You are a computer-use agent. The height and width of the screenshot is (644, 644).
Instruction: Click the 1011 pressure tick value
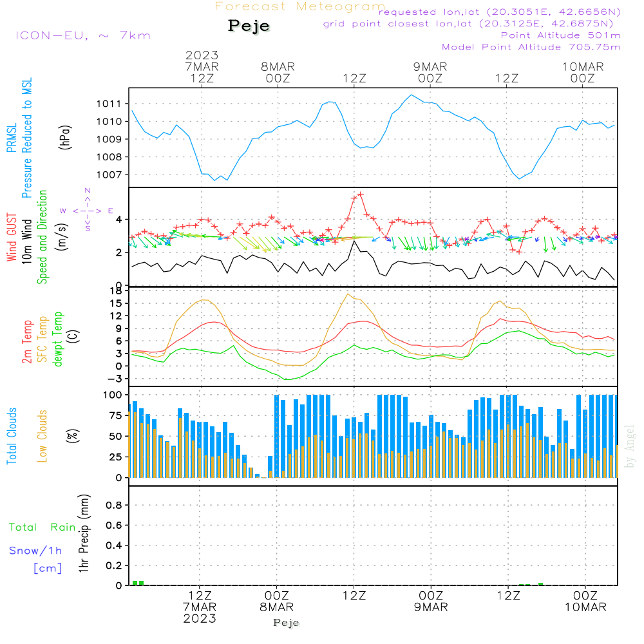[x=109, y=104]
